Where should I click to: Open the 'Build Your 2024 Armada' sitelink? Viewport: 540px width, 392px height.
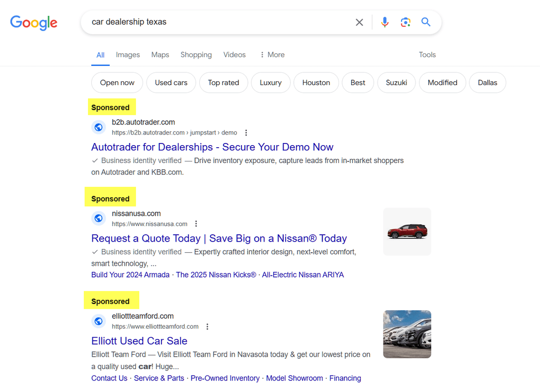[131, 275]
